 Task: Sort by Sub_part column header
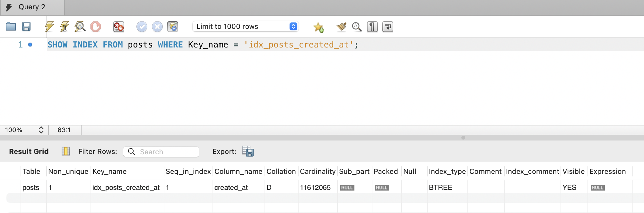(x=354, y=171)
